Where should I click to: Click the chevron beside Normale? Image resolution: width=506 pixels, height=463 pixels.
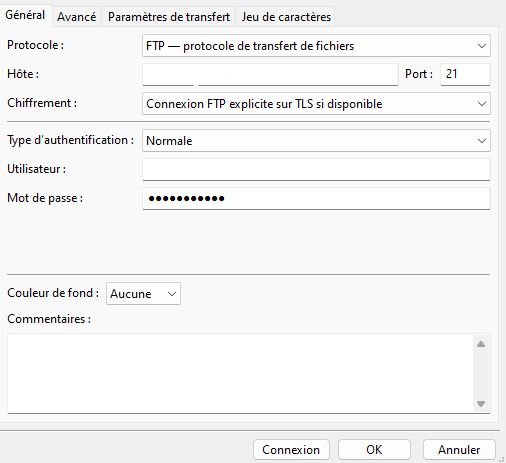[481, 141]
